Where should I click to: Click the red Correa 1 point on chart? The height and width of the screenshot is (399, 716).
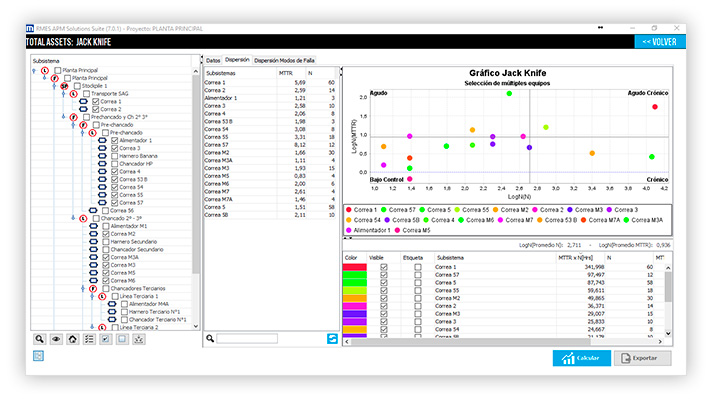[655, 107]
